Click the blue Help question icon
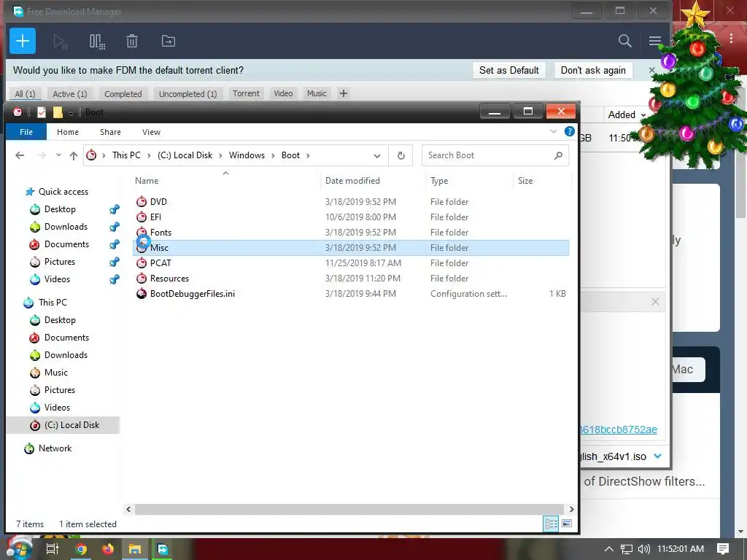Image resolution: width=747 pixels, height=560 pixels. (x=569, y=131)
